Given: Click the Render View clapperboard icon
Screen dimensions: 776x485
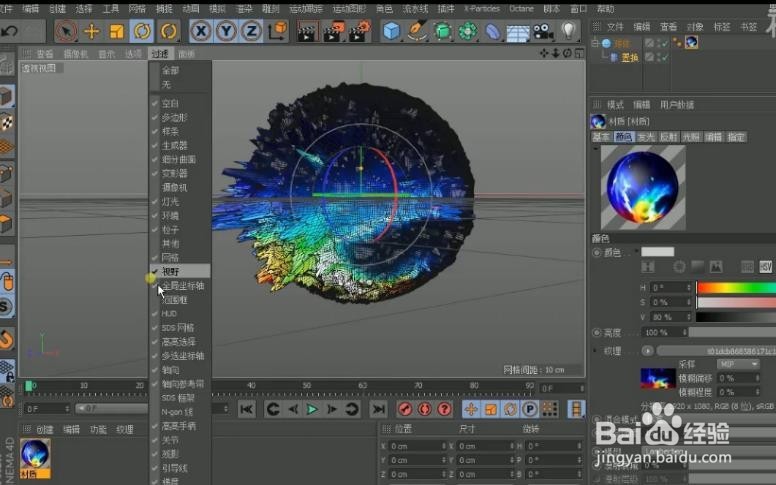Looking at the screenshot, I should pos(307,32).
